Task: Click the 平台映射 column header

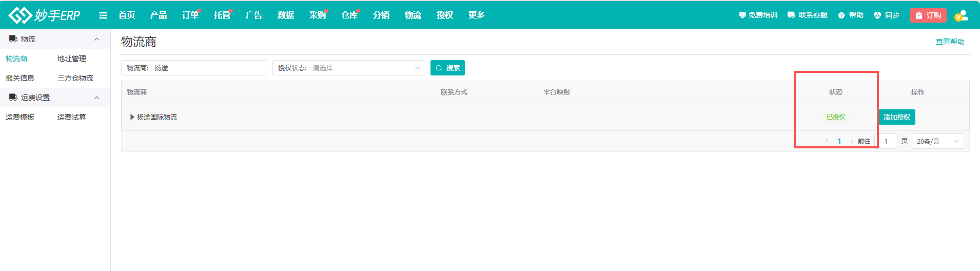Action: 557,92
